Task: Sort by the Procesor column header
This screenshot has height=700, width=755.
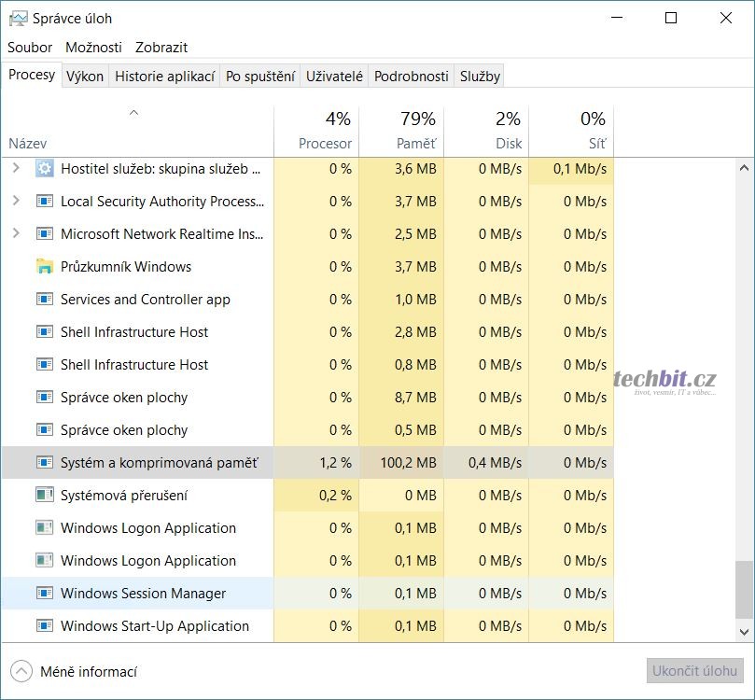Action: 316,132
